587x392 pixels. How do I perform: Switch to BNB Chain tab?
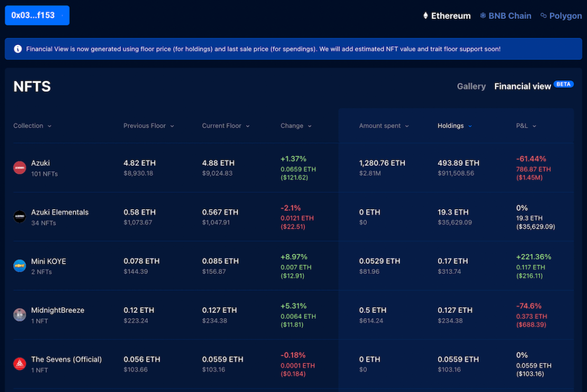click(x=506, y=15)
